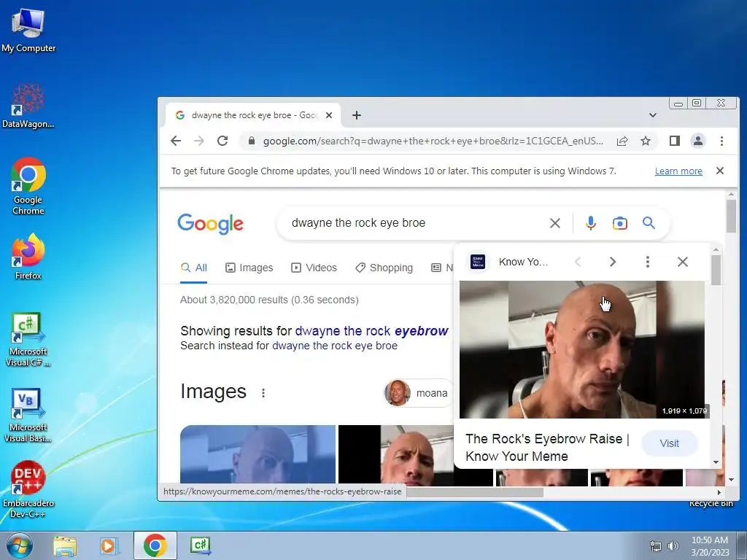747x560 pixels.
Task: Open the first blue-tinted Rock thumbnail
Action: click(x=258, y=455)
